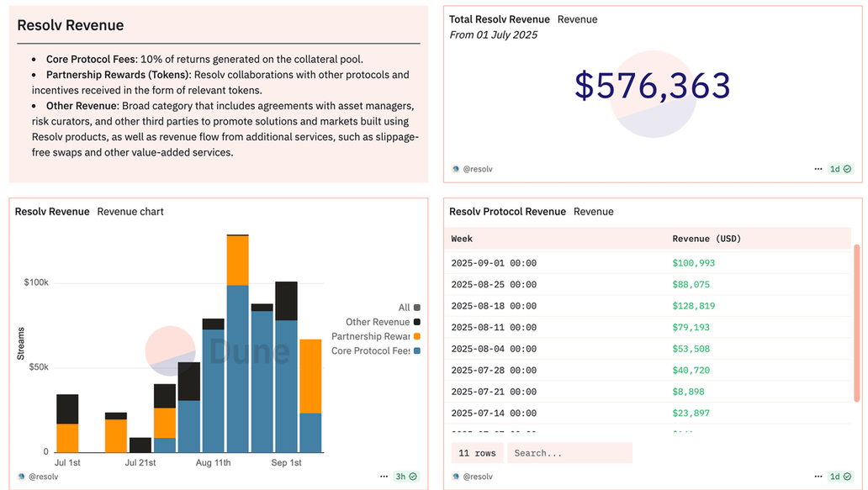Open Resolv Protocol Revenue title link

[508, 211]
